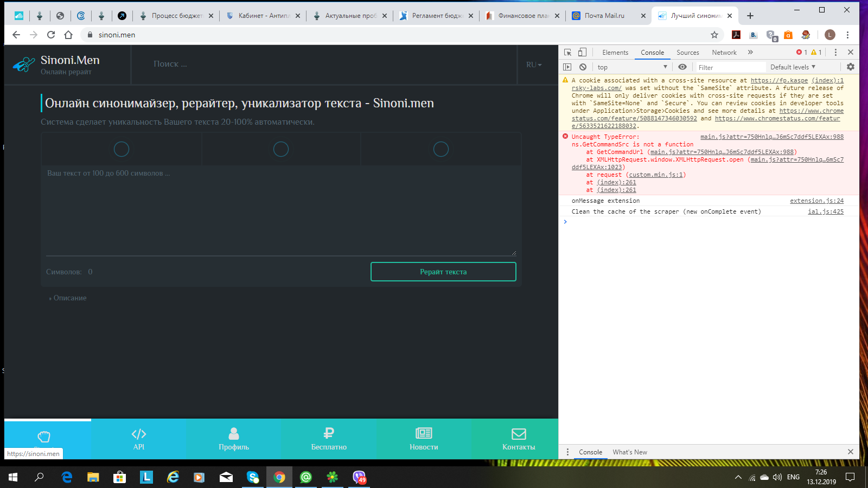Open the JavaScript context 'top' dropdown
Image resolution: width=868 pixels, height=488 pixels.
[632, 67]
